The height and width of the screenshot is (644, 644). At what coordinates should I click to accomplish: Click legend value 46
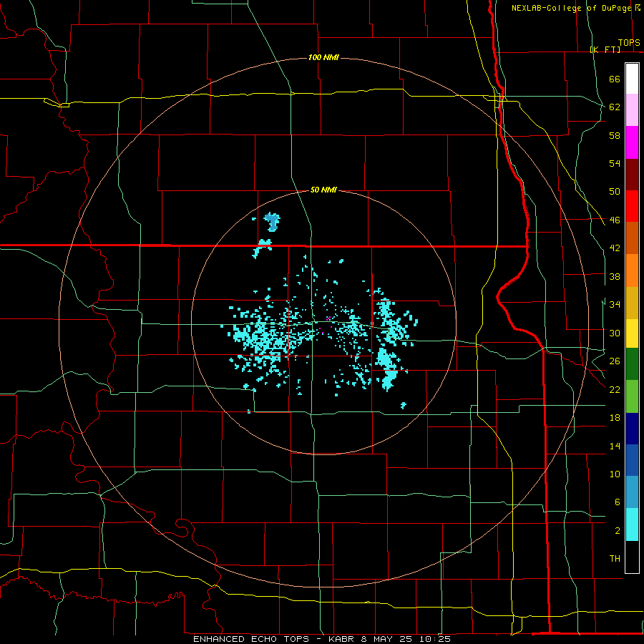615,220
